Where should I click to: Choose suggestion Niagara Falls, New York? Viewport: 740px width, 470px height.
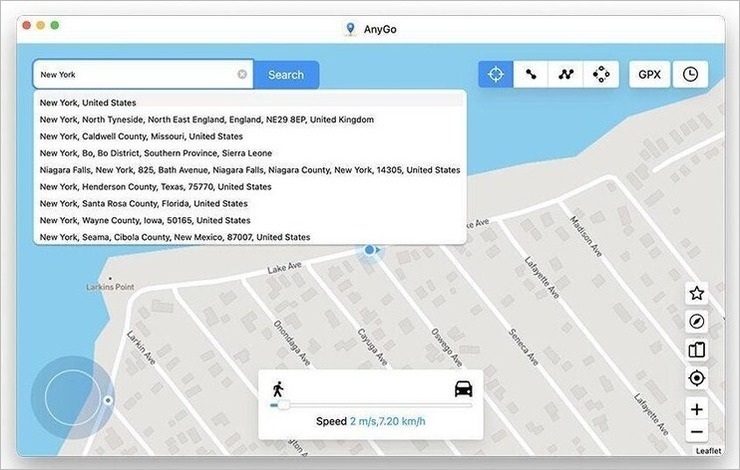[x=250, y=170]
